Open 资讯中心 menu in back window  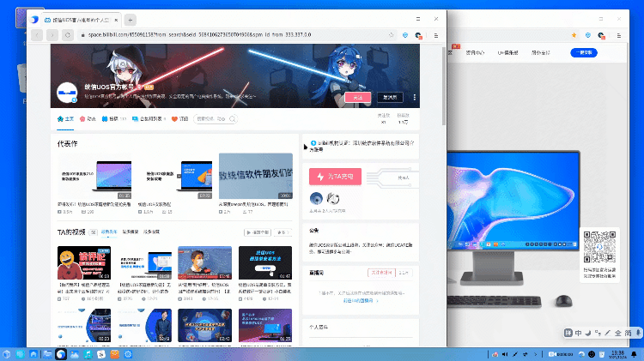[x=475, y=52]
